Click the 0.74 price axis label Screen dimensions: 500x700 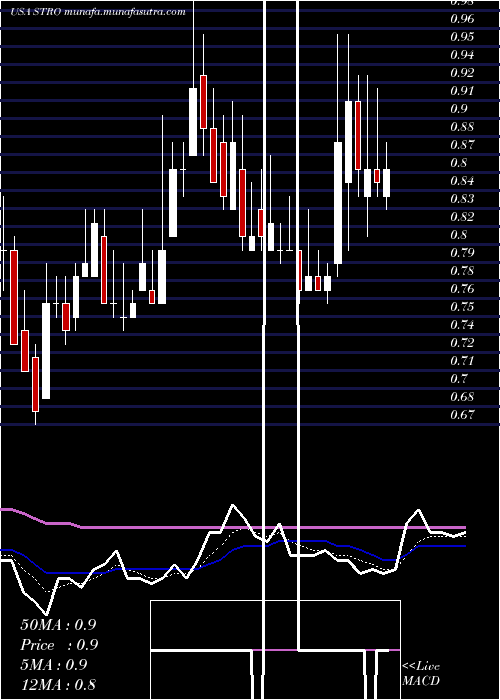[462, 325]
